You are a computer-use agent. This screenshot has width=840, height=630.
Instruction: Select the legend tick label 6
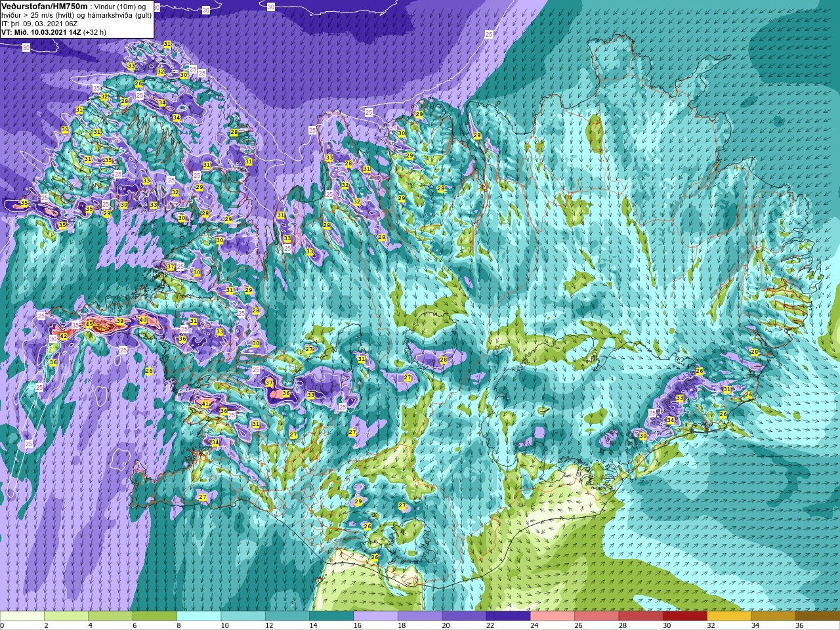134,625
